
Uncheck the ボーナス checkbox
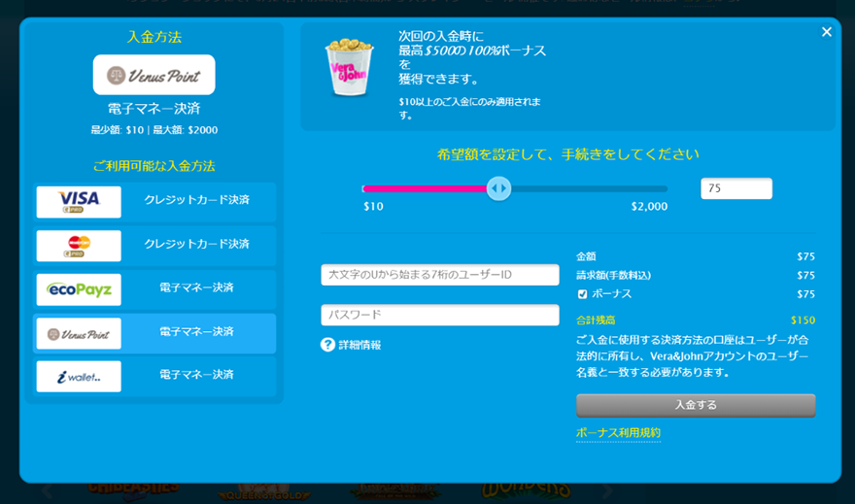tap(582, 294)
